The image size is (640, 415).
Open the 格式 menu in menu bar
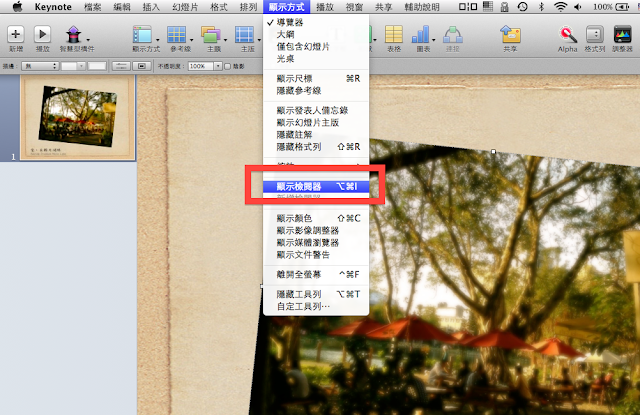click(219, 7)
